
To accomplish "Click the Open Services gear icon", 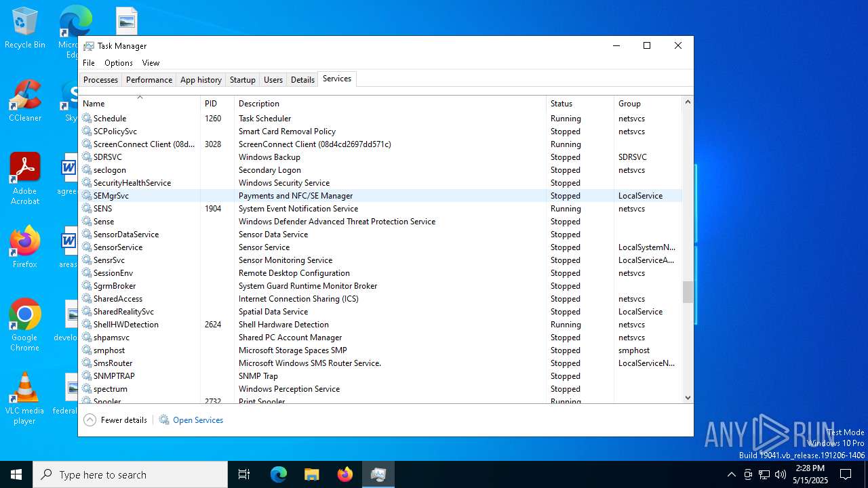I will (164, 420).
